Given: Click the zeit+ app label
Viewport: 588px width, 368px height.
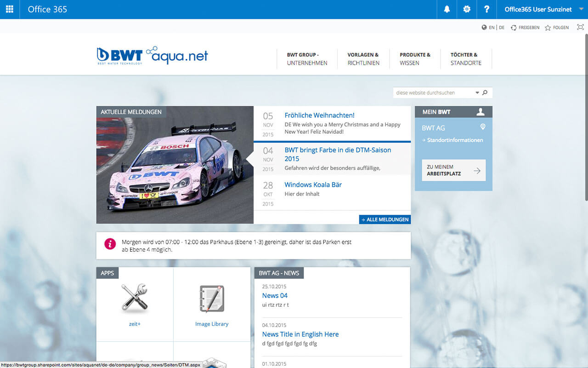Looking at the screenshot, I should click(x=135, y=324).
